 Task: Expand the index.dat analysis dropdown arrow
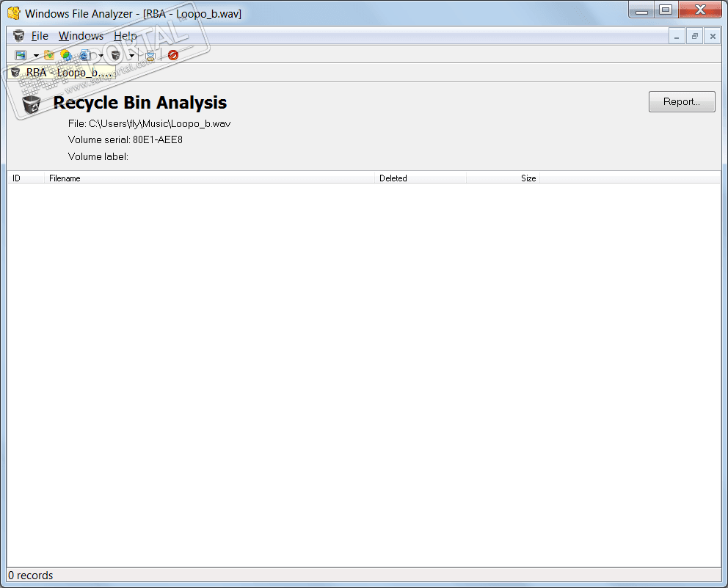(101, 56)
